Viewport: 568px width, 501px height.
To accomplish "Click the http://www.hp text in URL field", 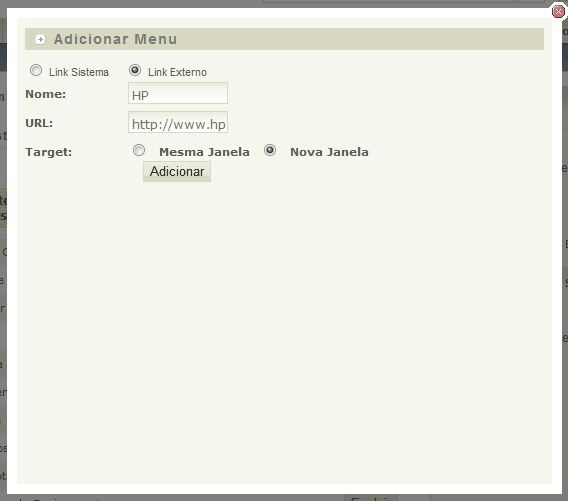I will tap(179, 125).
